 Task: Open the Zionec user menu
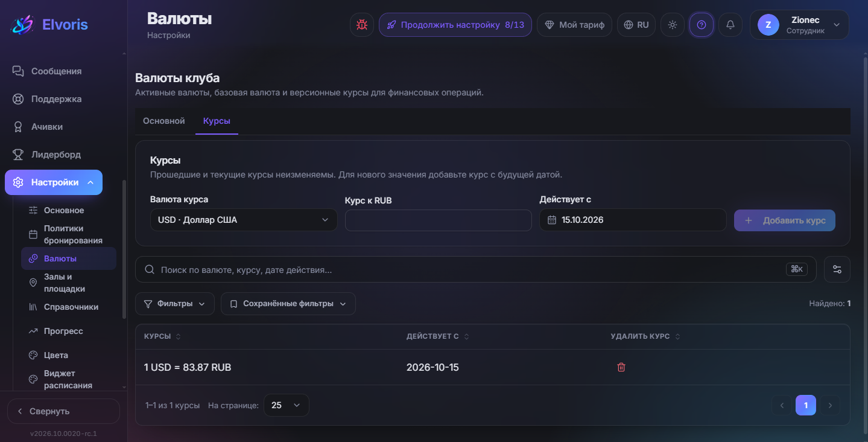pyautogui.click(x=799, y=25)
